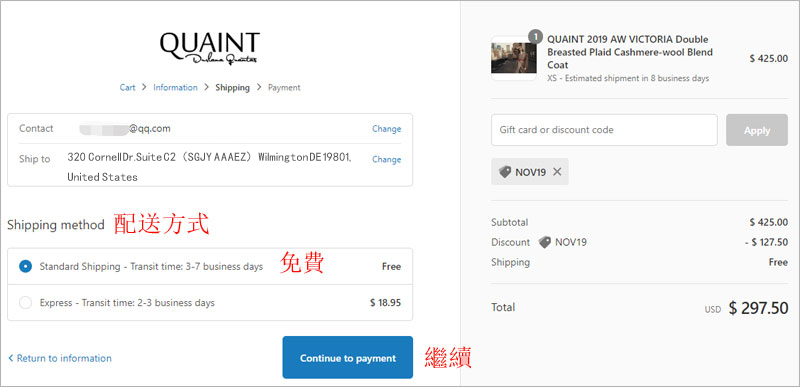The width and height of the screenshot is (800, 387).
Task: Click the discount tag icon in the summary
Action: pos(545,242)
